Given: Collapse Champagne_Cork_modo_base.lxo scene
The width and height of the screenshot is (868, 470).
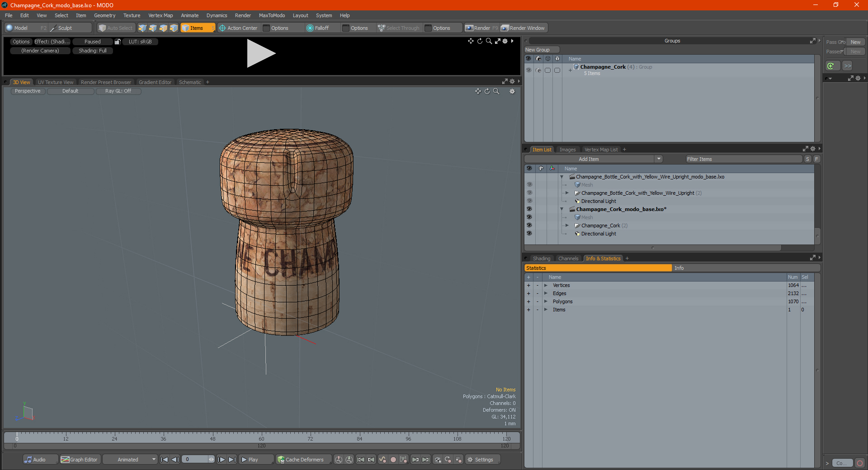Looking at the screenshot, I should tap(562, 209).
